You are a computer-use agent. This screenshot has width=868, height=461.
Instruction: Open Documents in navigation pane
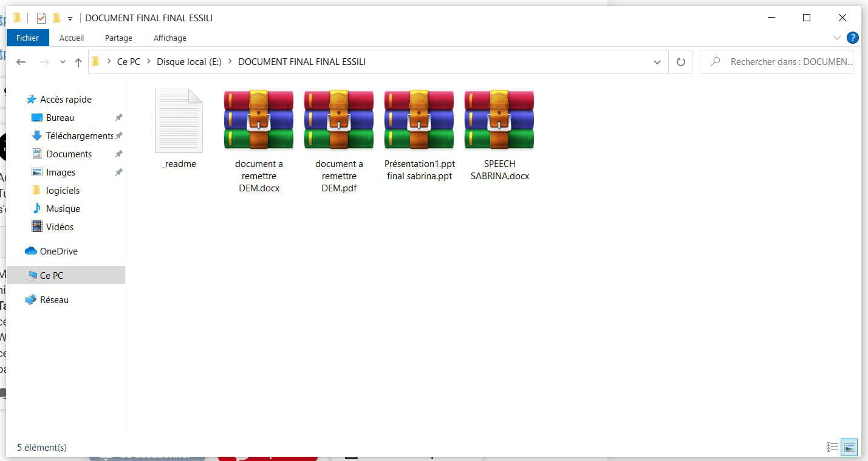click(x=61, y=154)
